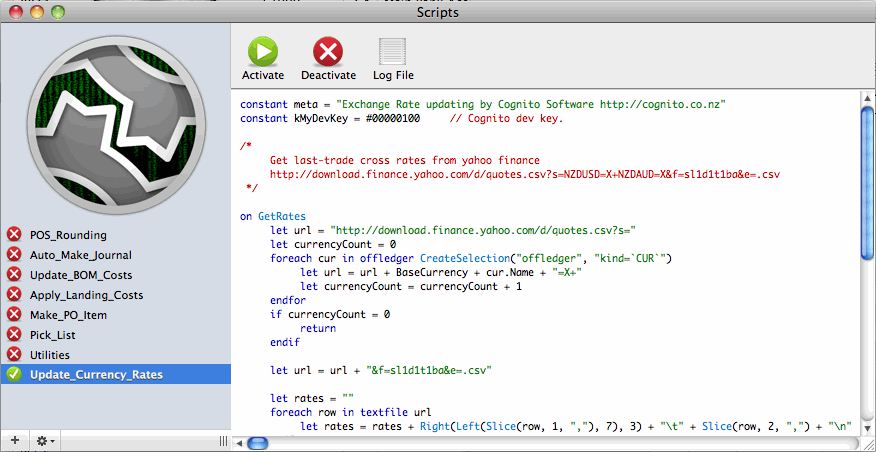The width and height of the screenshot is (876, 452).
Task: Click the blue horizontal scrollbar thumb
Action: coord(257,444)
